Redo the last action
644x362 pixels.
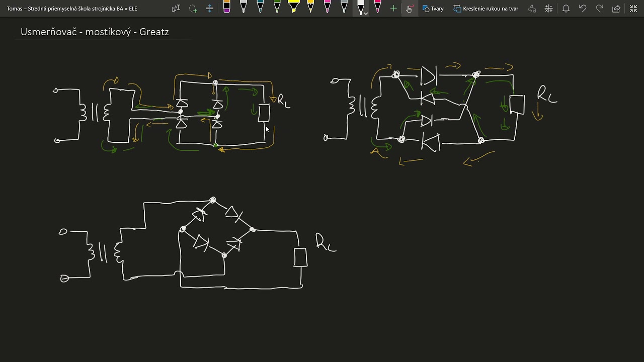coord(599,9)
